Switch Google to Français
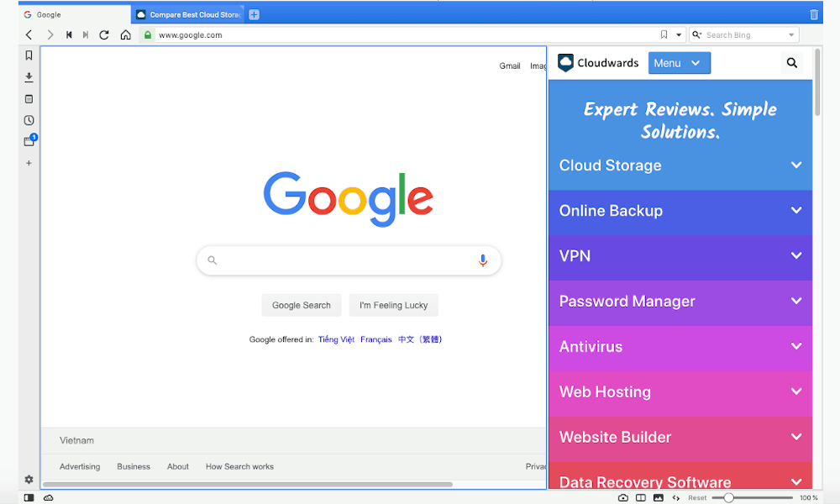 [x=376, y=339]
